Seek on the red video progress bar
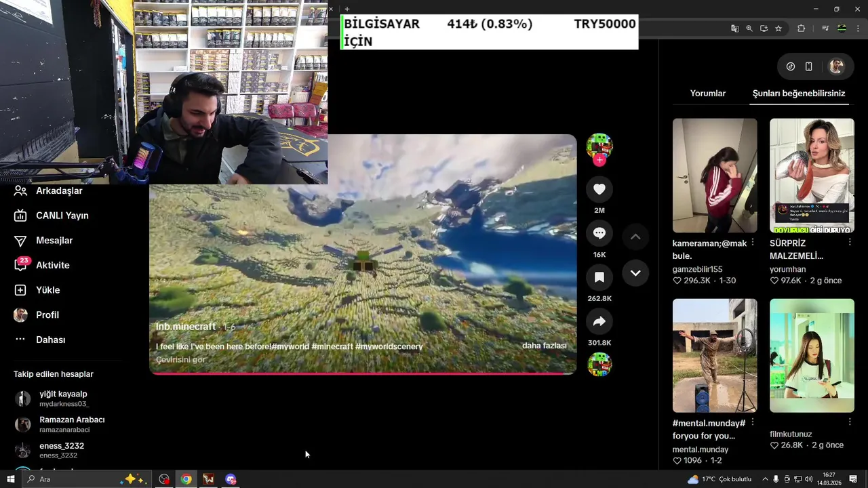The height and width of the screenshot is (488, 868). click(363, 373)
